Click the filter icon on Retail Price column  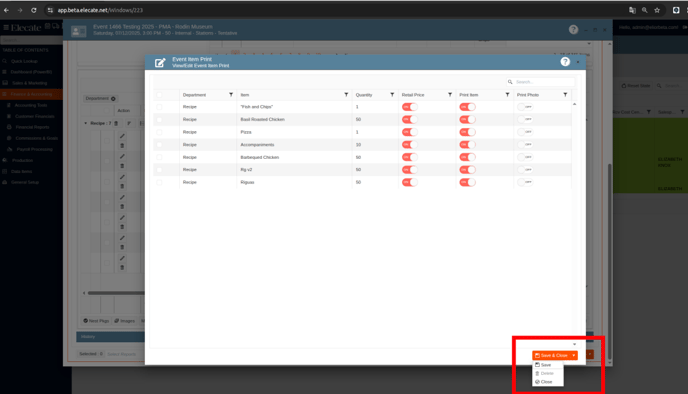(x=450, y=95)
